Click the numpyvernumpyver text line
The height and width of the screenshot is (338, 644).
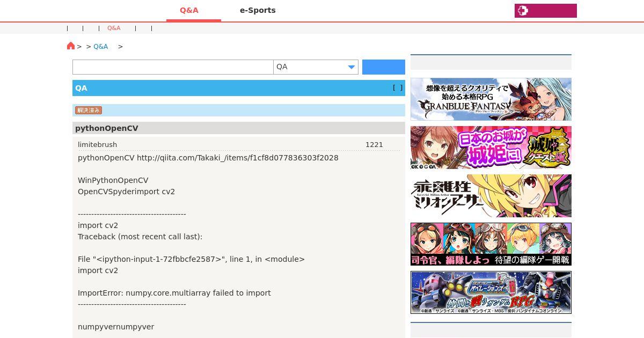pos(116,327)
